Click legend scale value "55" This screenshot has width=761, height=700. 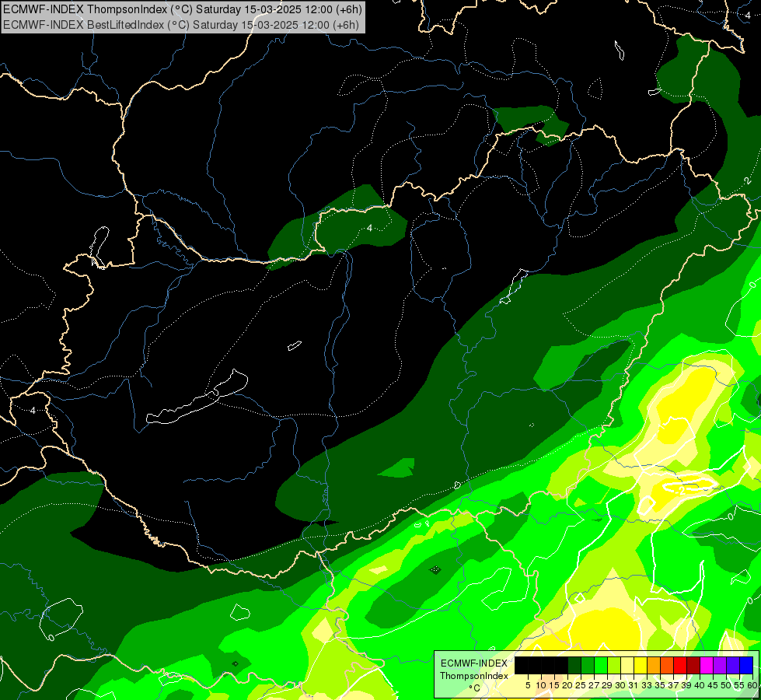[739, 685]
